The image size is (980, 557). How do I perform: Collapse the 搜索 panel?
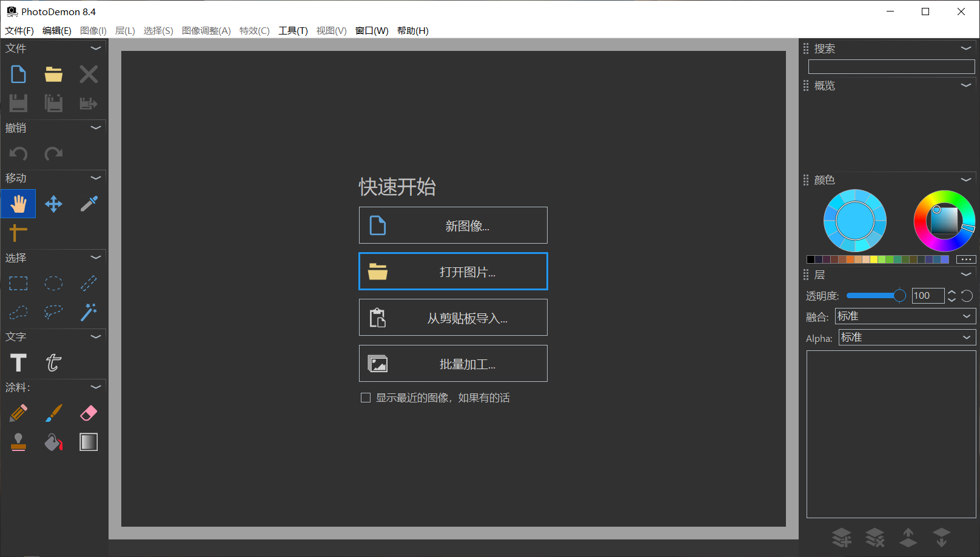point(966,48)
